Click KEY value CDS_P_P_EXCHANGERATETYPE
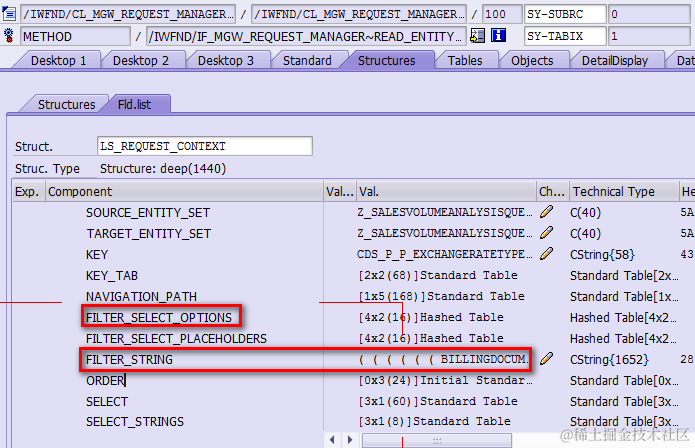This screenshot has height=448, width=695. tap(445, 254)
